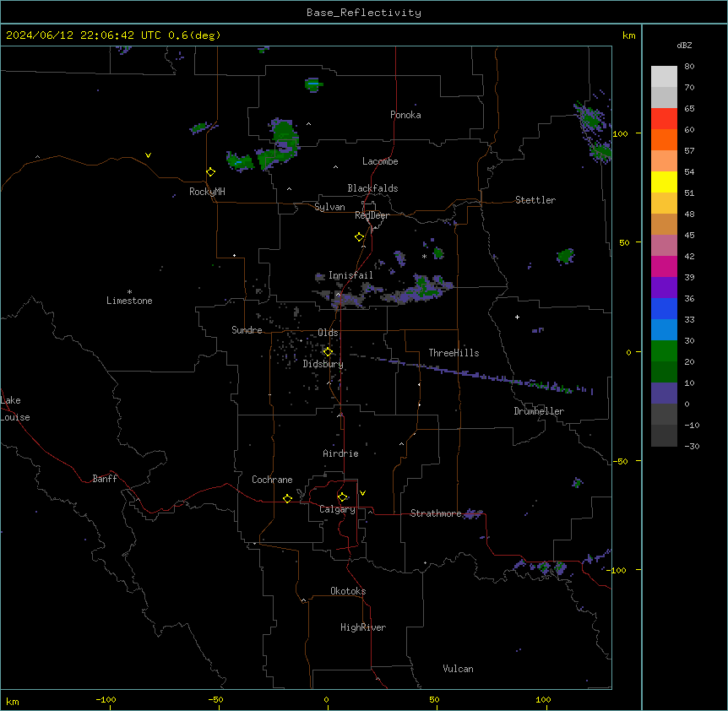The width and height of the screenshot is (728, 711).
Task: Select the Vulcan label
Action: (x=458, y=669)
